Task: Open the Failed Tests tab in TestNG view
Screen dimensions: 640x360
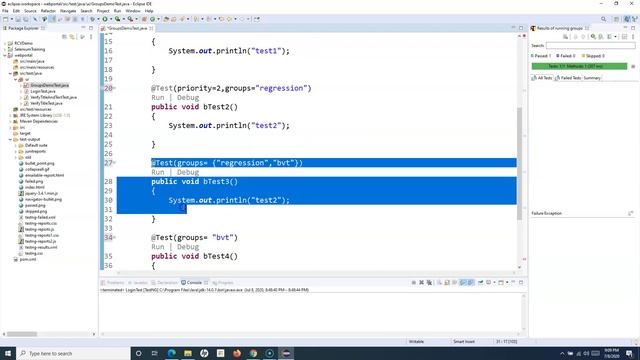Action: pos(568,78)
